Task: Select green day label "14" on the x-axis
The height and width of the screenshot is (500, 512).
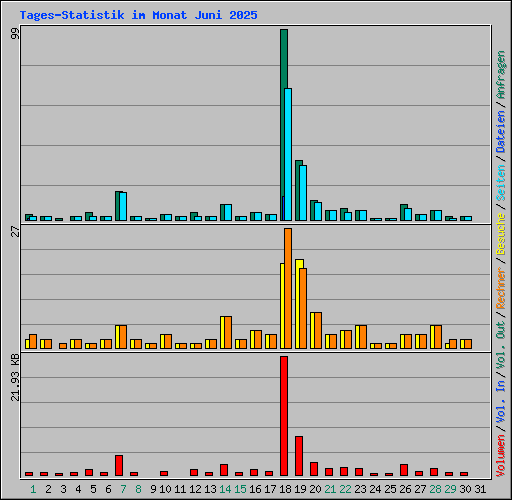Action: [x=225, y=489]
